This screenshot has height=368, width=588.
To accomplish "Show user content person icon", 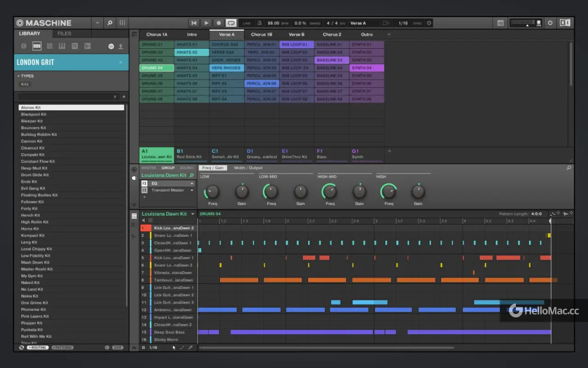I will click(121, 46).
